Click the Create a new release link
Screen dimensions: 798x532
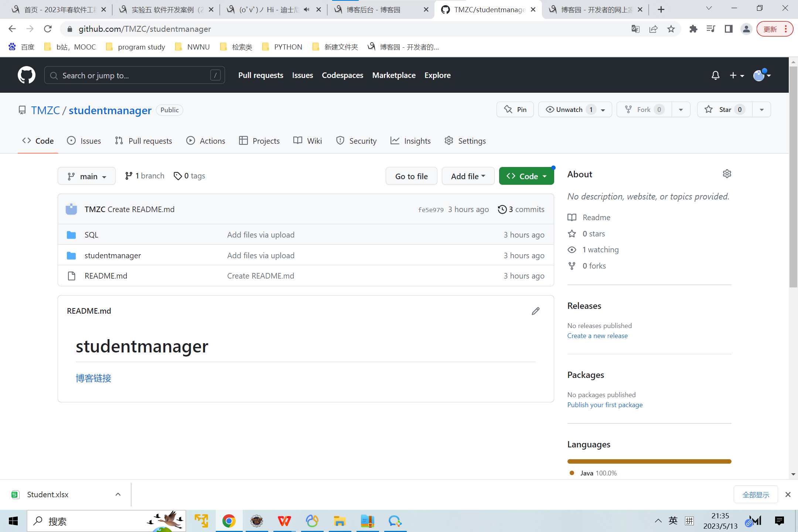click(x=597, y=336)
